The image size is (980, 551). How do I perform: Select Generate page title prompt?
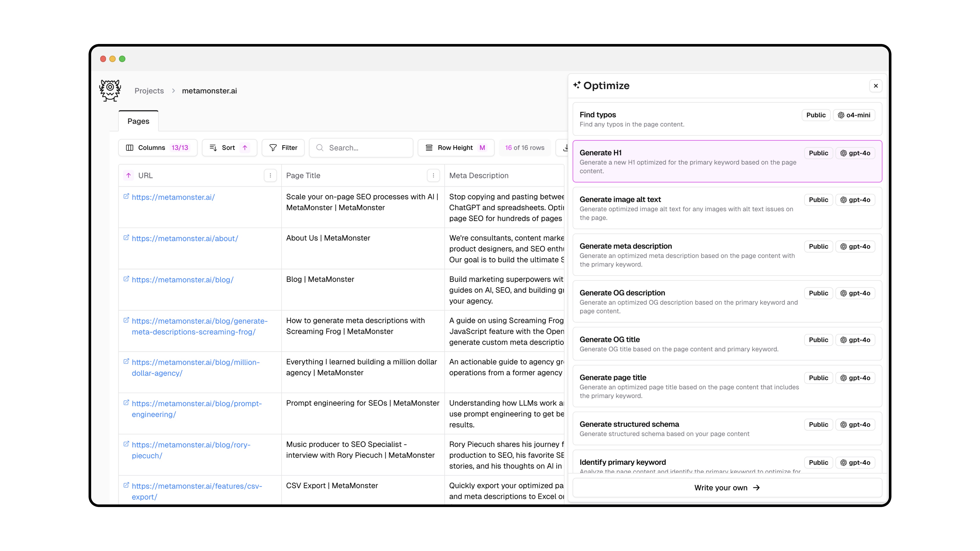coord(727,386)
